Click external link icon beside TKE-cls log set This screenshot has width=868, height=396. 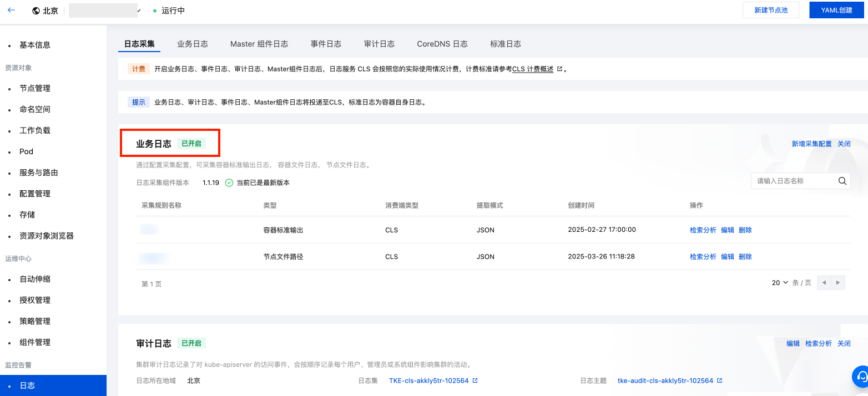click(475, 381)
